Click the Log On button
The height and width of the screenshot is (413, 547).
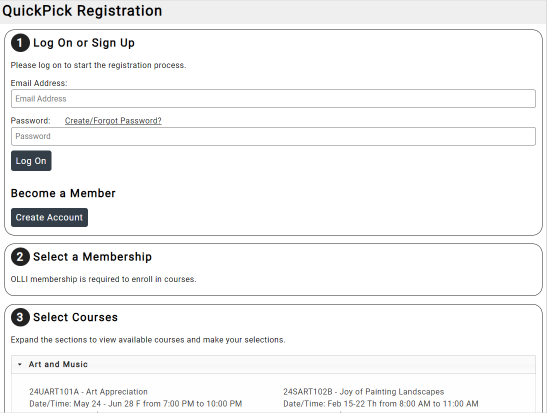pos(31,161)
